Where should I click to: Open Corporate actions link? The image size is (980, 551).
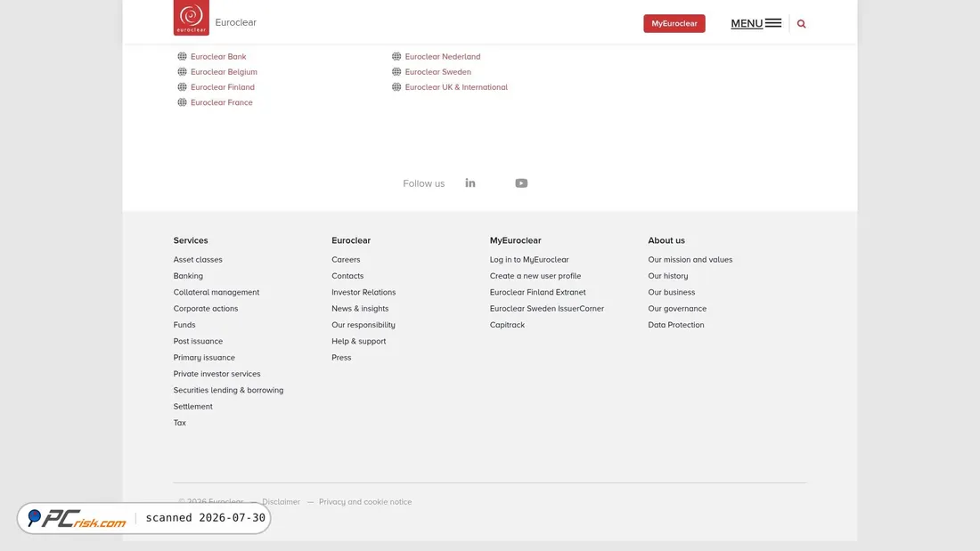[x=206, y=309]
